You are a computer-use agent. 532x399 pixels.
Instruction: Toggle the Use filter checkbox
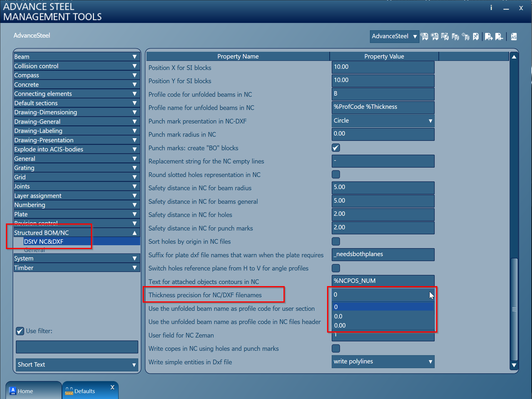20,331
